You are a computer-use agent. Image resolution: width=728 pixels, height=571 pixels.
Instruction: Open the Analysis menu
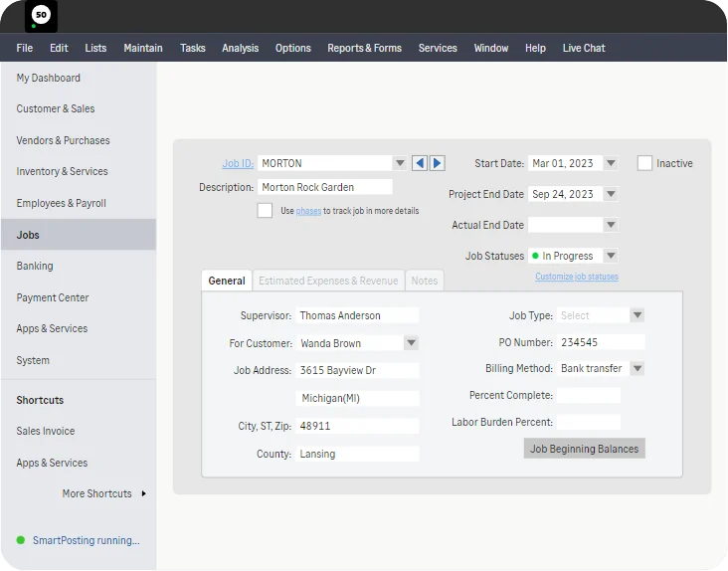coord(240,48)
